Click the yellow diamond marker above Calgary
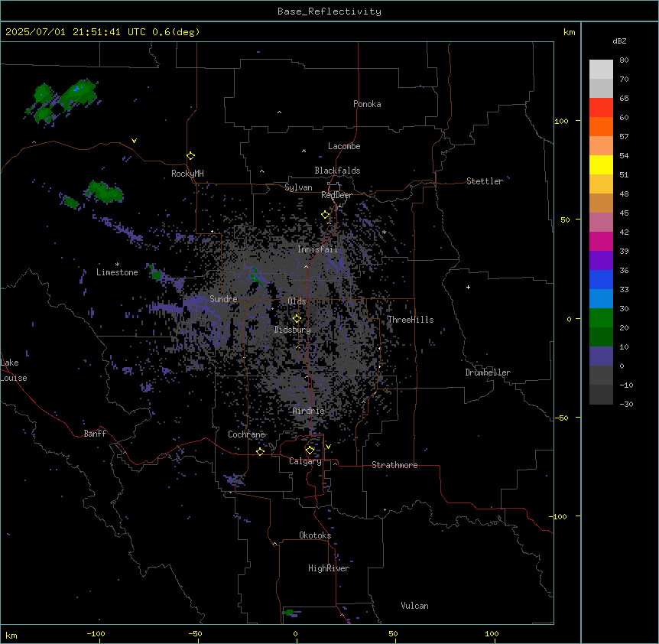 coord(310,450)
